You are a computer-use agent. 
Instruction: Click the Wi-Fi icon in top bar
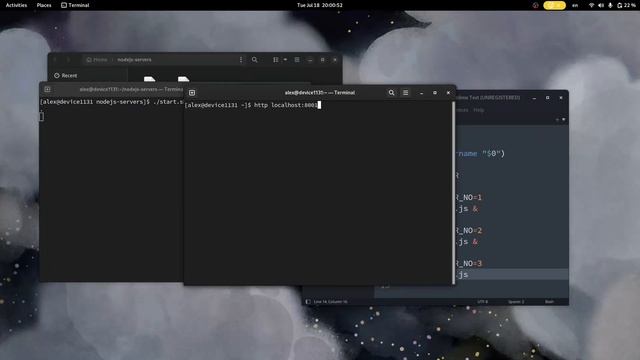[591, 5]
